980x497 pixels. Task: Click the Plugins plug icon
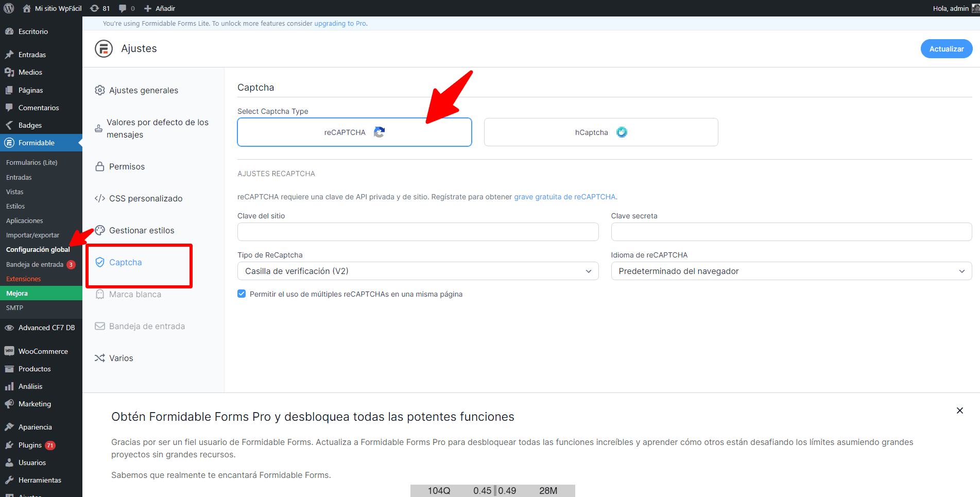click(x=9, y=445)
